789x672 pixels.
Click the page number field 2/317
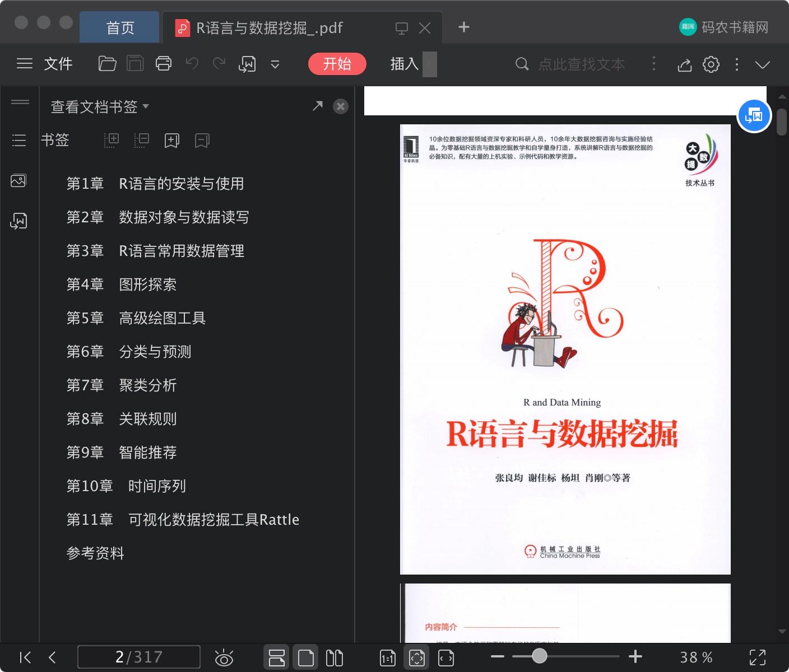(x=139, y=657)
